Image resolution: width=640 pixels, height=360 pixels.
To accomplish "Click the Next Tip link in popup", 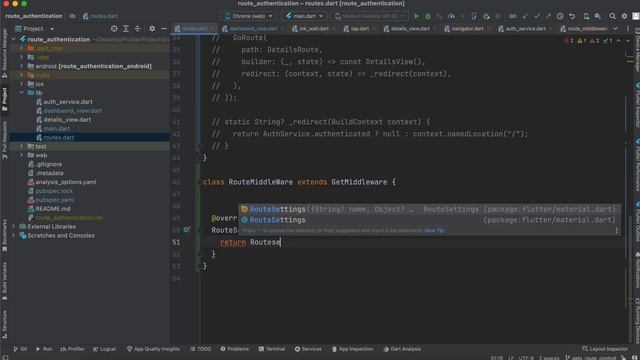I will pos(434,230).
